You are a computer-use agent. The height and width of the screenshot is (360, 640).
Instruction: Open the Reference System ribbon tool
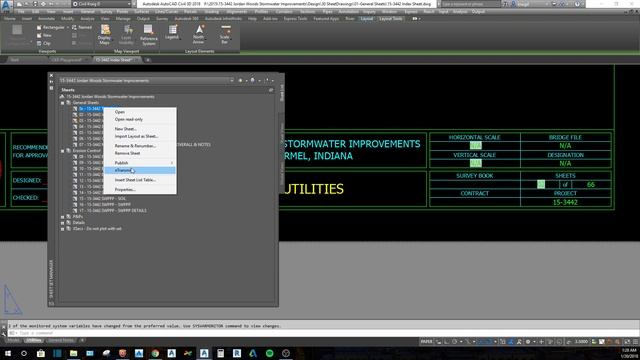point(149,34)
